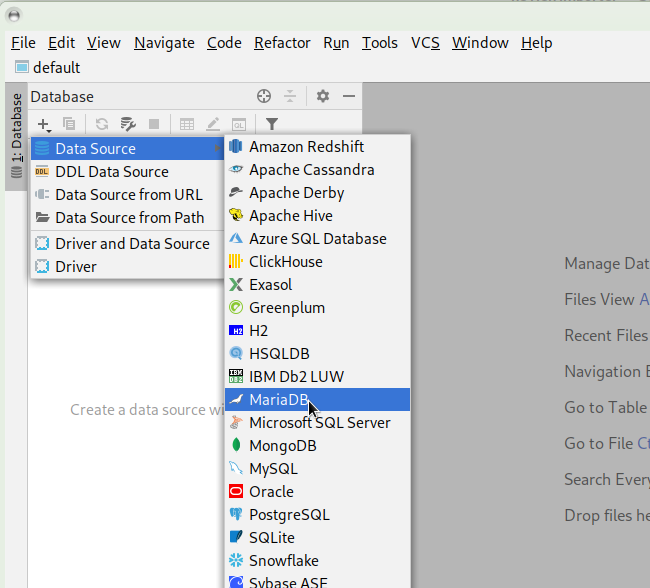Hide the Database panel with minimize icon
The image size is (650, 588).
coord(349,96)
